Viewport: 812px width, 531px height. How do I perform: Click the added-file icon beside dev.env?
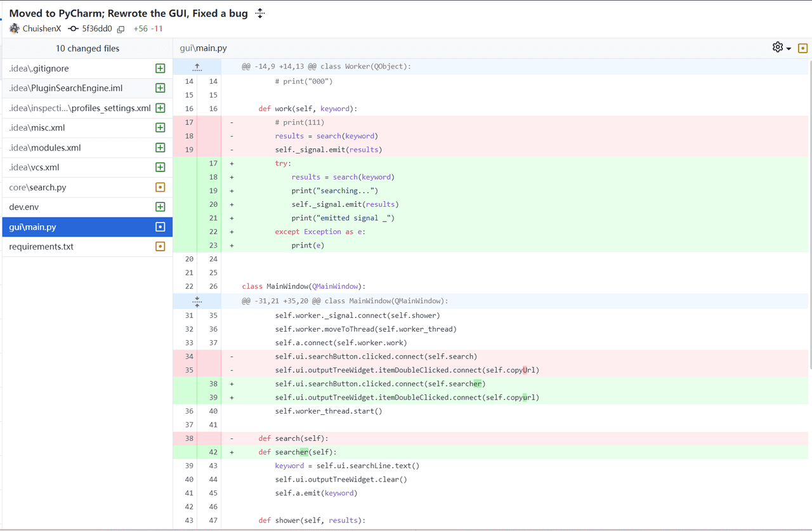click(160, 207)
